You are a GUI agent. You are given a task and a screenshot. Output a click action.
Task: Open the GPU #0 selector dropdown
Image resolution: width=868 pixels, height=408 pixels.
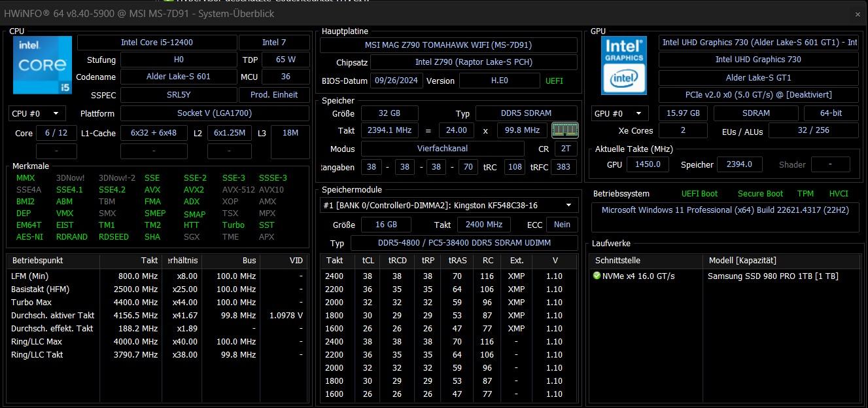(x=620, y=113)
